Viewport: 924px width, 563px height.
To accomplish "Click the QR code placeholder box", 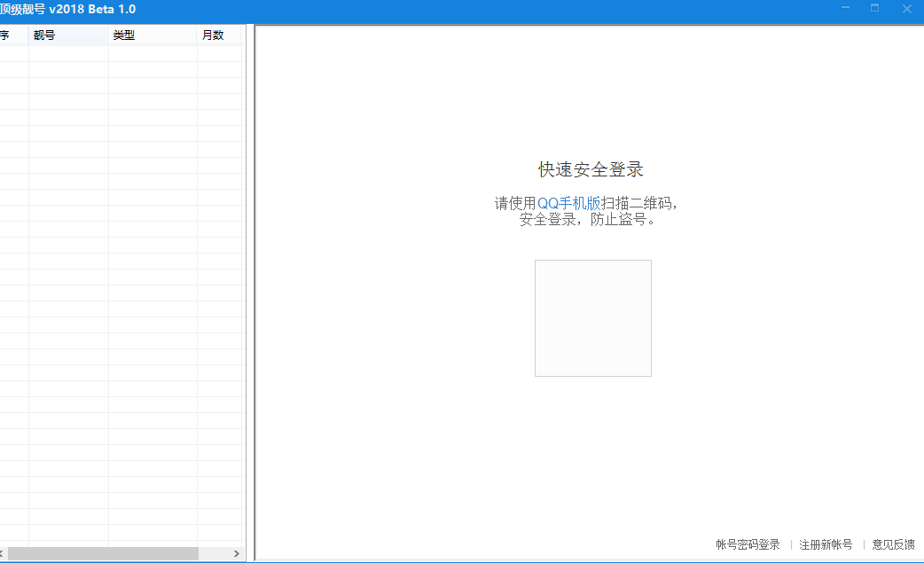I will tap(592, 318).
